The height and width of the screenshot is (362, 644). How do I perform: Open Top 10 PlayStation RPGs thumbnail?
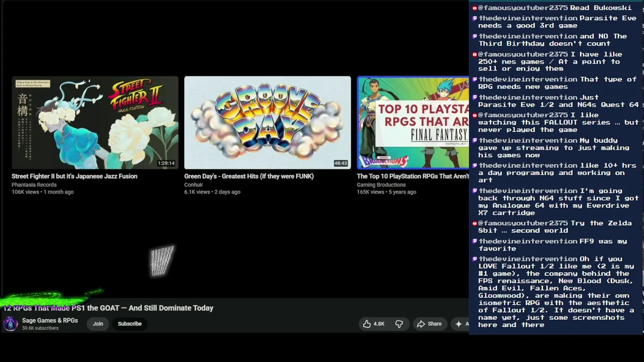(413, 123)
